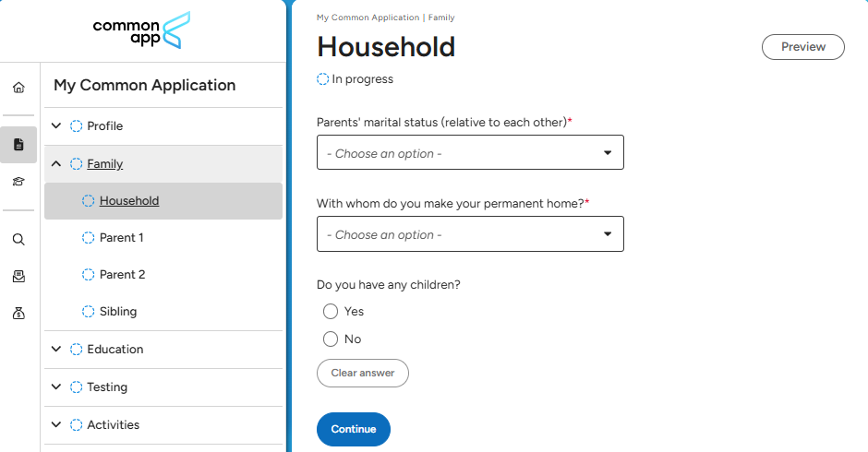Open Parents' marital status dropdown

(470, 153)
